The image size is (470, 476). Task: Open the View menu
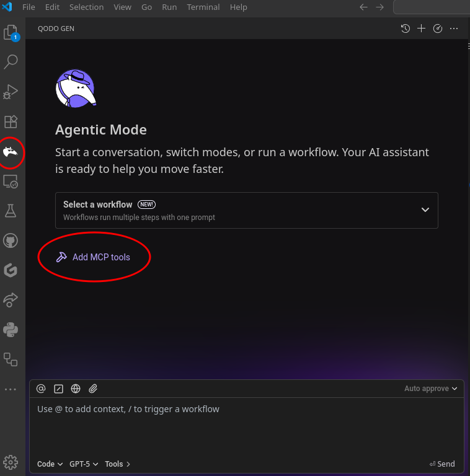[122, 7]
